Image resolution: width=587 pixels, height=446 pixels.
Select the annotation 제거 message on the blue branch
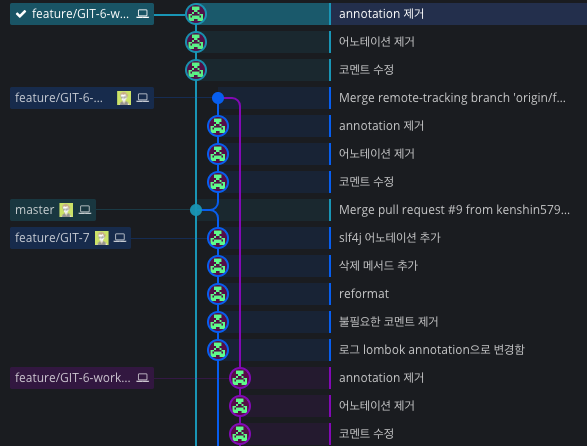pos(381,126)
